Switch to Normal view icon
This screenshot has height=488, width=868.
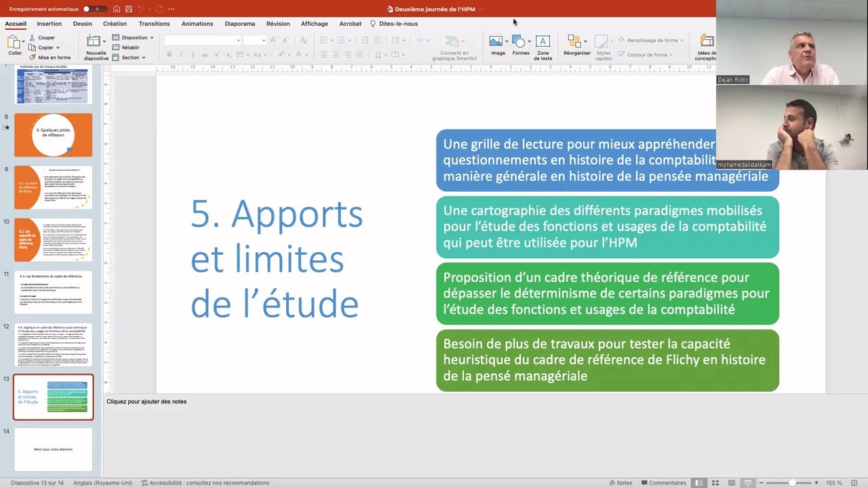[699, 483]
